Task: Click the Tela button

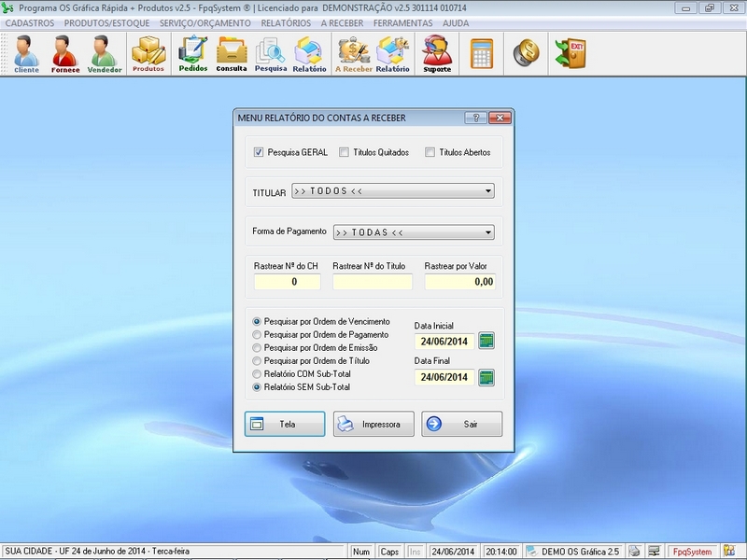Action: [x=285, y=424]
